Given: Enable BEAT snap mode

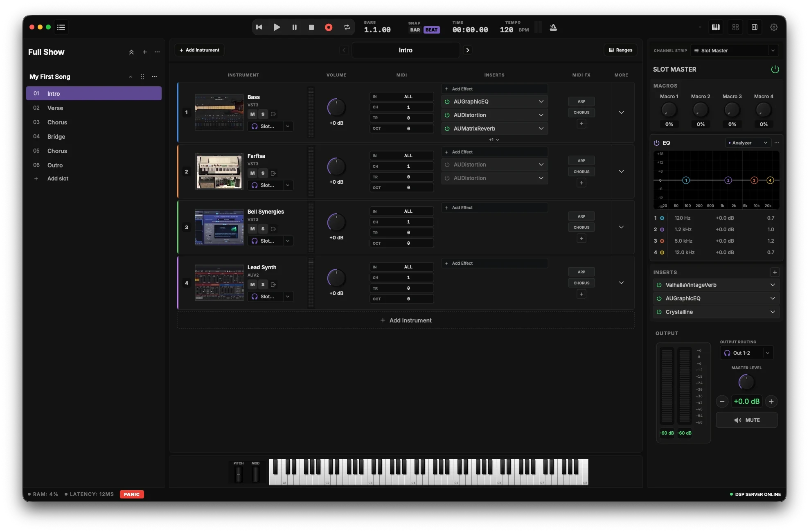Looking at the screenshot, I should point(431,30).
